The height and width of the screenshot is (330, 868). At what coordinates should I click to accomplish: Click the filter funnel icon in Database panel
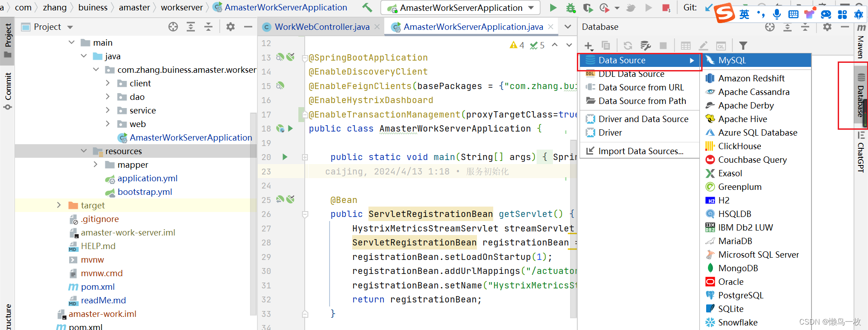pos(743,46)
